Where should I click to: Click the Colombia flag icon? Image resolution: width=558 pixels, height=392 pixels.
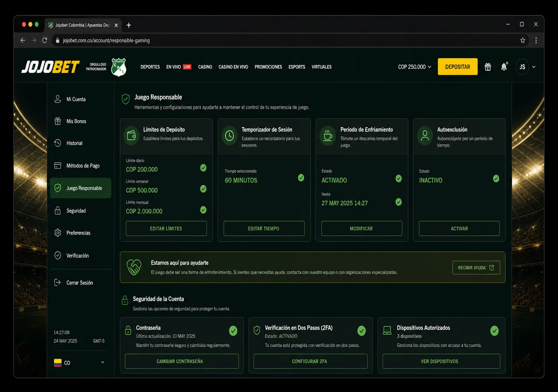point(58,363)
